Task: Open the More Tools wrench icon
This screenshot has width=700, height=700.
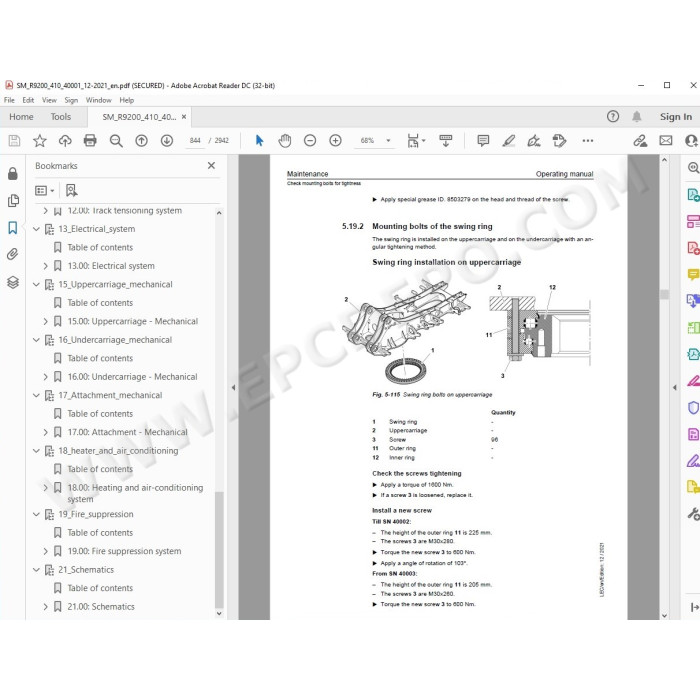Action: [693, 514]
